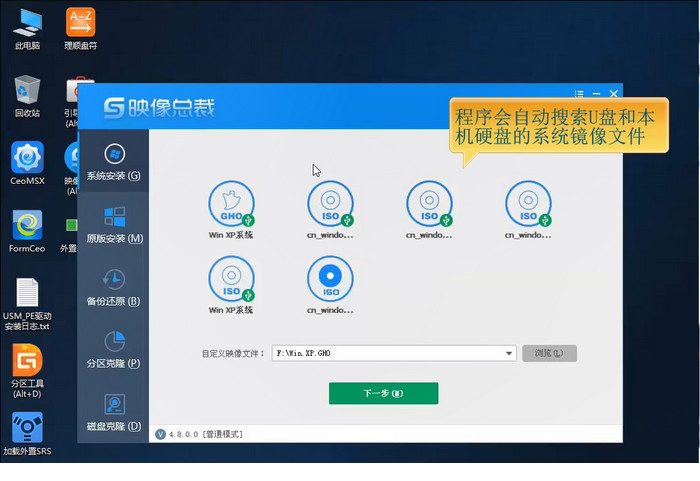Image resolution: width=700 pixels, height=481 pixels.
Task: Click the green 下一步 next button
Action: pos(383,393)
